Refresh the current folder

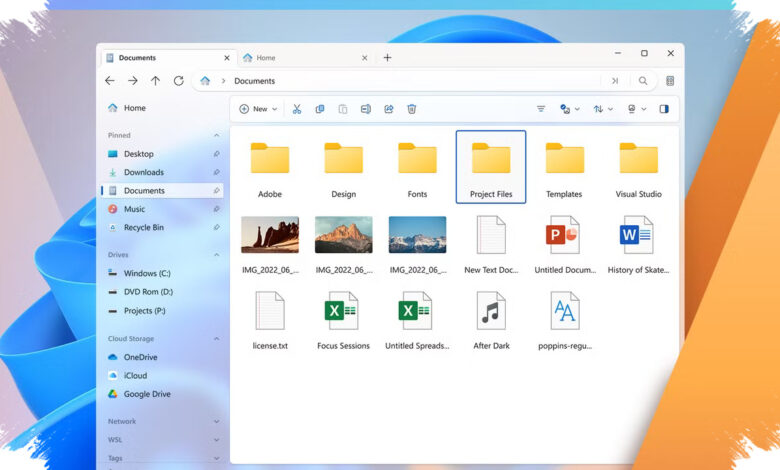tap(179, 81)
